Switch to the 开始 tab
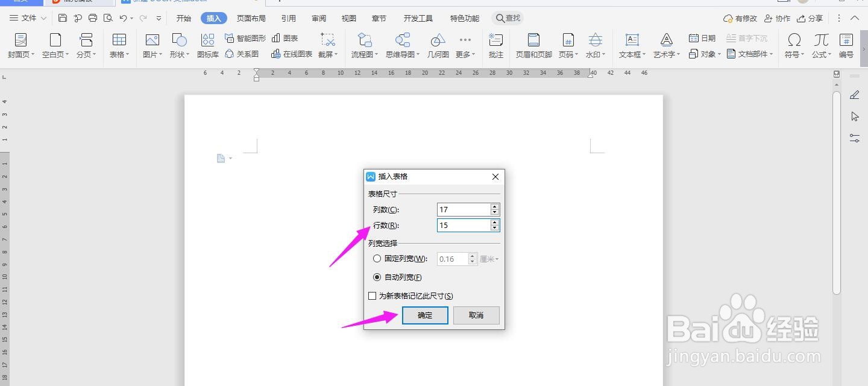Screen dimensions: 868x386 pyautogui.click(x=184, y=18)
